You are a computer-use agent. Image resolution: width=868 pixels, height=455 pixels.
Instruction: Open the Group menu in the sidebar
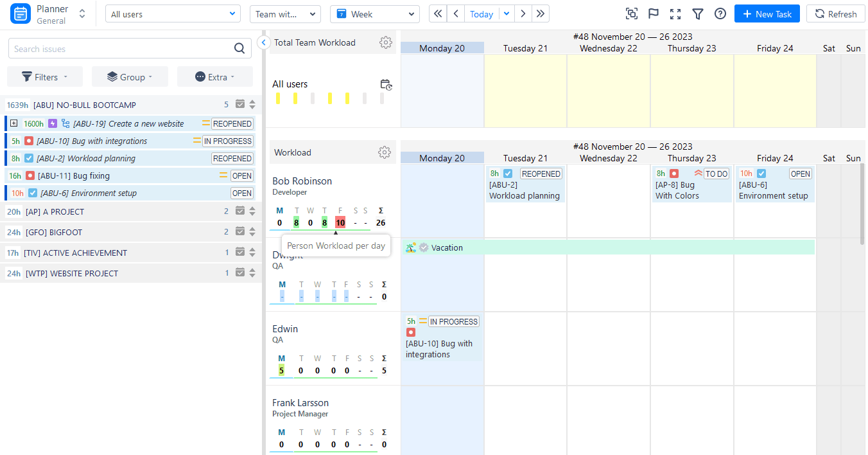tap(130, 76)
